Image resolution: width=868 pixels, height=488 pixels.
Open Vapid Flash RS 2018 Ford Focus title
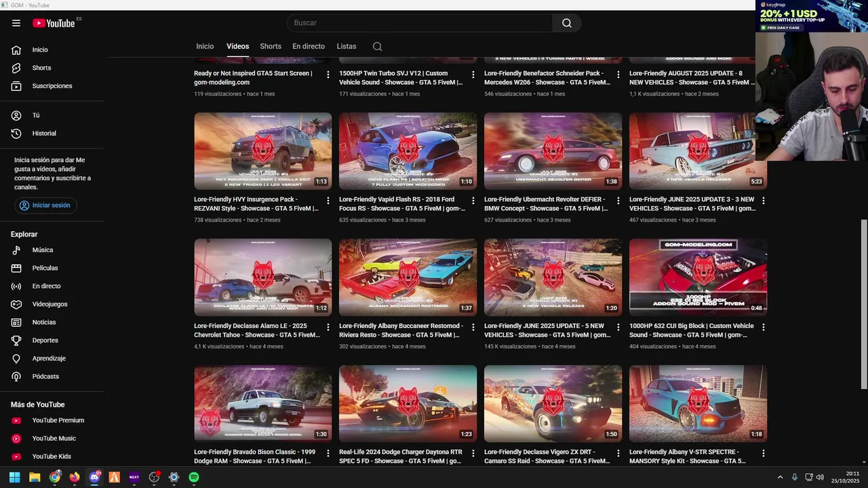[401, 204]
